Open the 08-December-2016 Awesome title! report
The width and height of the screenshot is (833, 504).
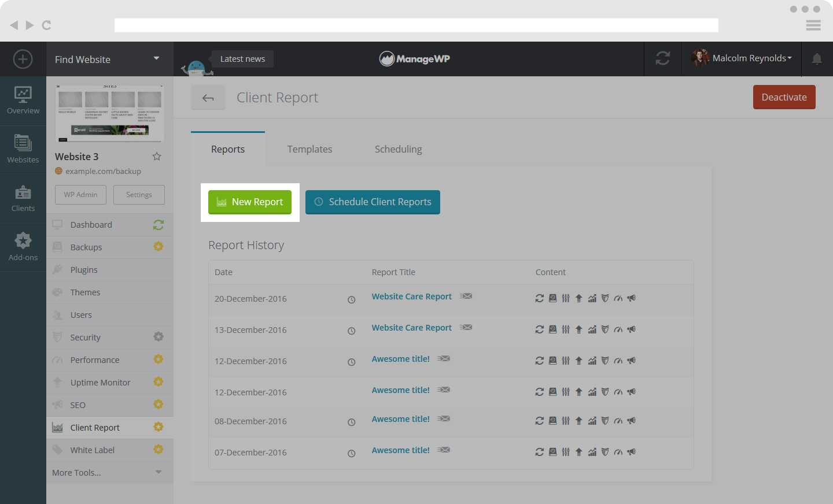coord(401,419)
